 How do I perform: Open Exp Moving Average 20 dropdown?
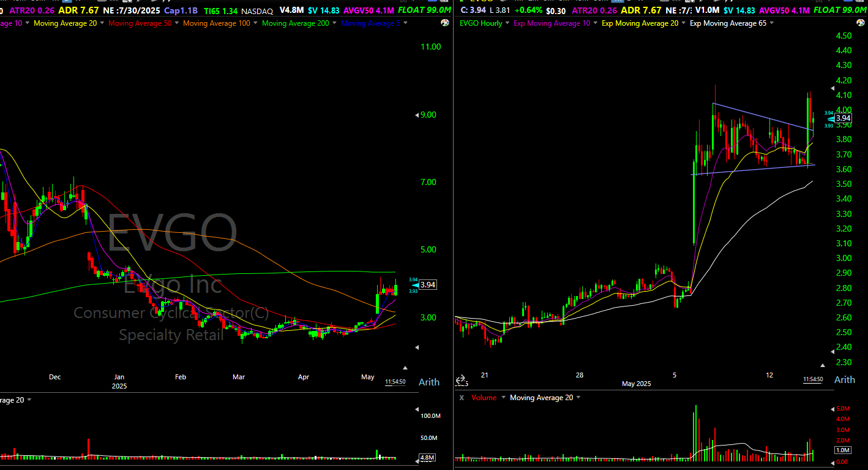coord(684,23)
